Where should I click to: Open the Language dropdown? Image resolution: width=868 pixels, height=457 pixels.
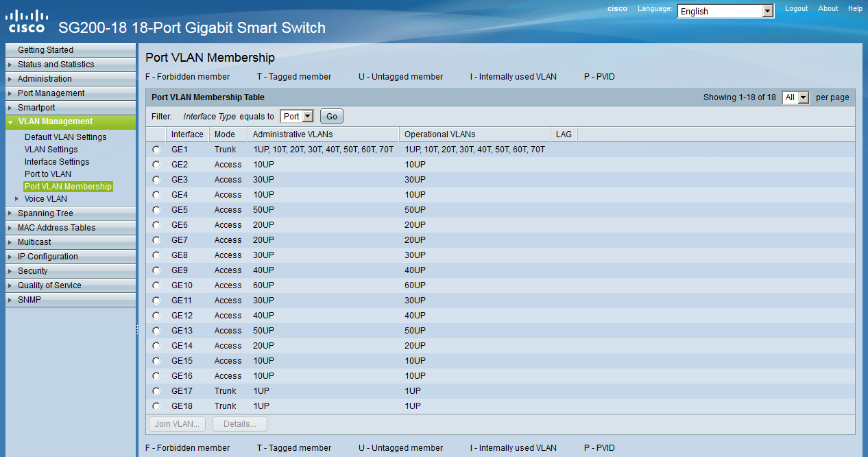(767, 12)
